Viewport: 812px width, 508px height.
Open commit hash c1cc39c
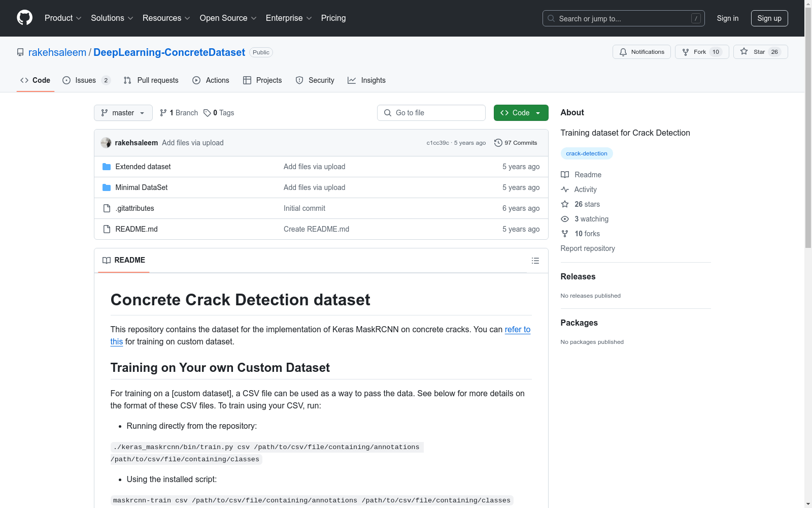pos(437,143)
